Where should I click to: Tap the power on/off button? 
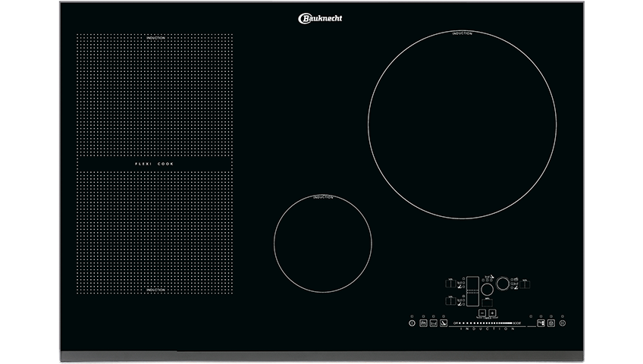(412, 323)
